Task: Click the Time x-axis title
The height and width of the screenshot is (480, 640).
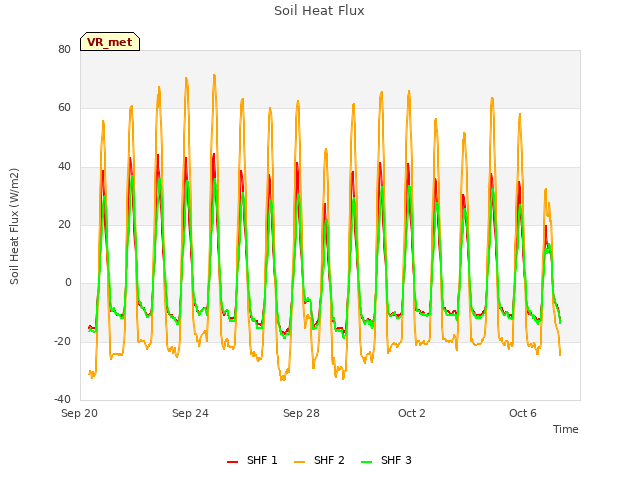Action: point(566,429)
